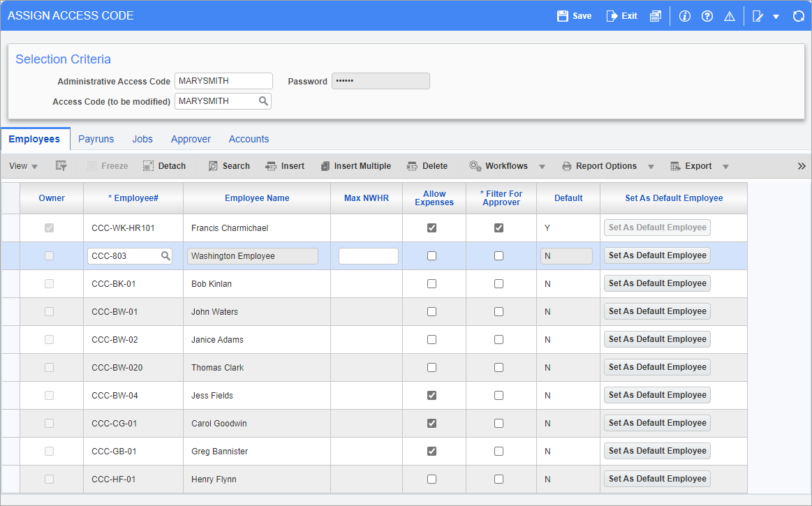Click the Max NWHR field for CCC-803
This screenshot has height=506, width=812.
tap(368, 256)
